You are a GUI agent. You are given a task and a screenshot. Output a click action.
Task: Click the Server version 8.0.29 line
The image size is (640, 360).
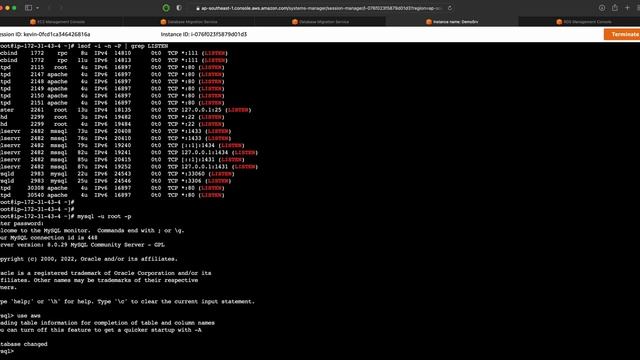(x=82, y=245)
